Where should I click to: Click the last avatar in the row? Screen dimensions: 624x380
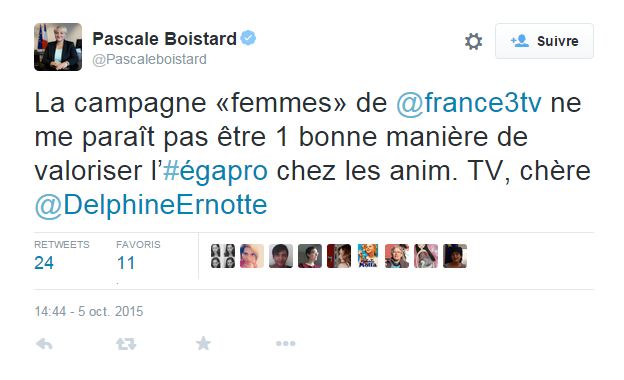tap(455, 256)
